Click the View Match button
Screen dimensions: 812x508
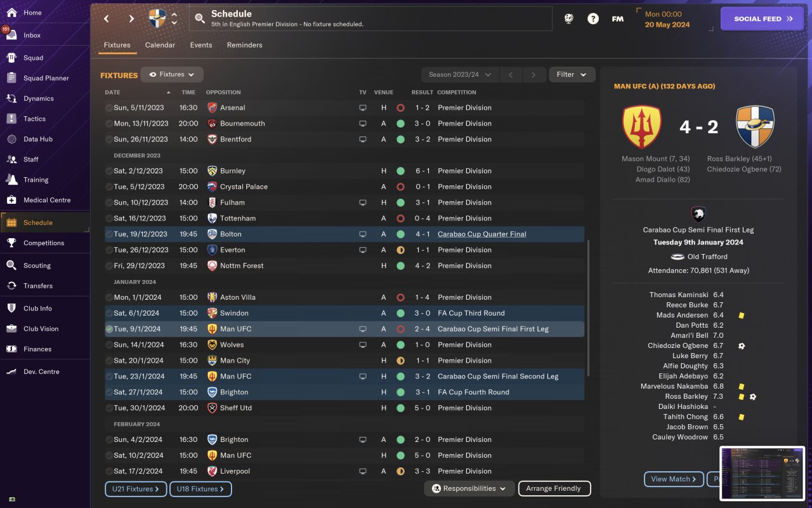674,479
